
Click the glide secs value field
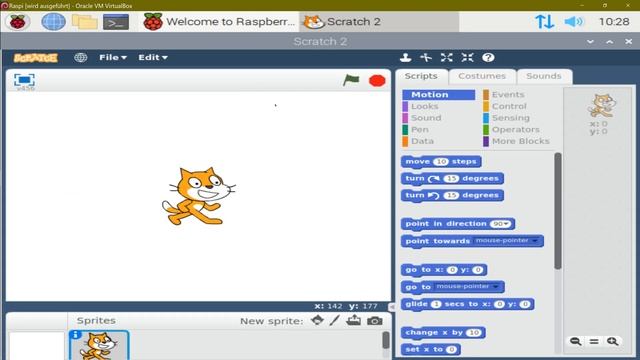436,304
